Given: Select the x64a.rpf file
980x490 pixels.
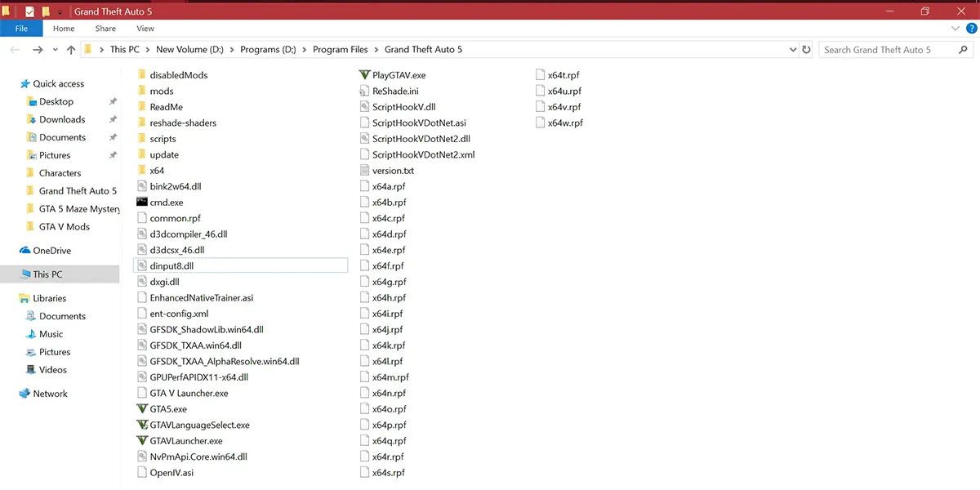Looking at the screenshot, I should tap(382, 186).
